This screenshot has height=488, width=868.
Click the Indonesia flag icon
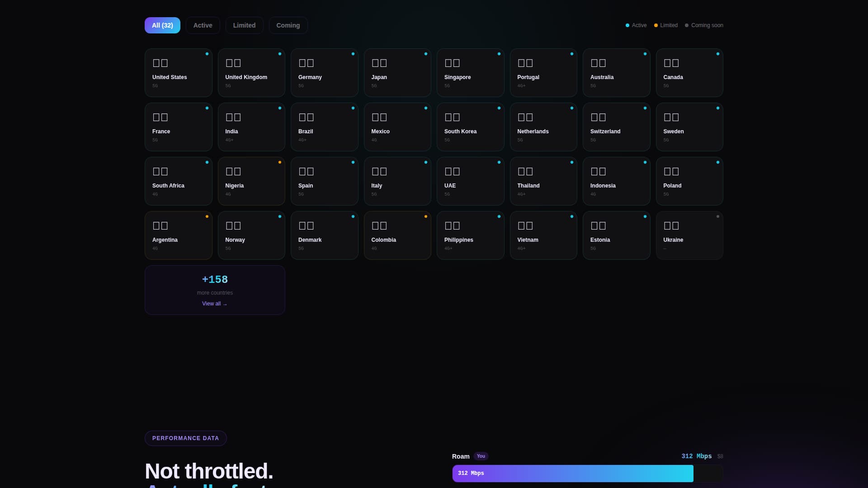coord(598,171)
